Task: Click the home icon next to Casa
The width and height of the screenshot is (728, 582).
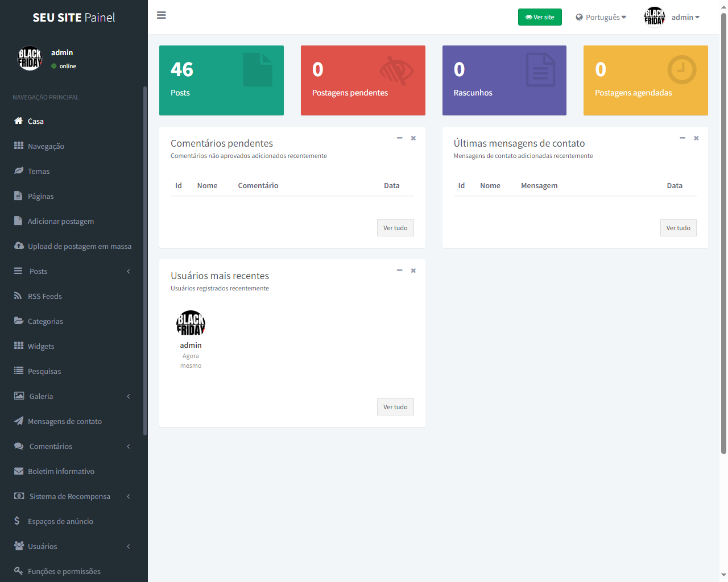Action: [x=18, y=120]
